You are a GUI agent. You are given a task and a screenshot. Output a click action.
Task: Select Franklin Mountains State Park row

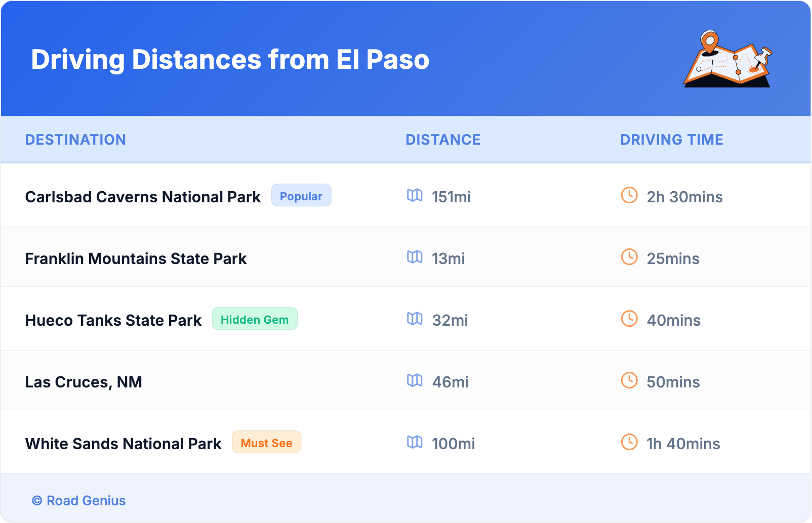136,258
